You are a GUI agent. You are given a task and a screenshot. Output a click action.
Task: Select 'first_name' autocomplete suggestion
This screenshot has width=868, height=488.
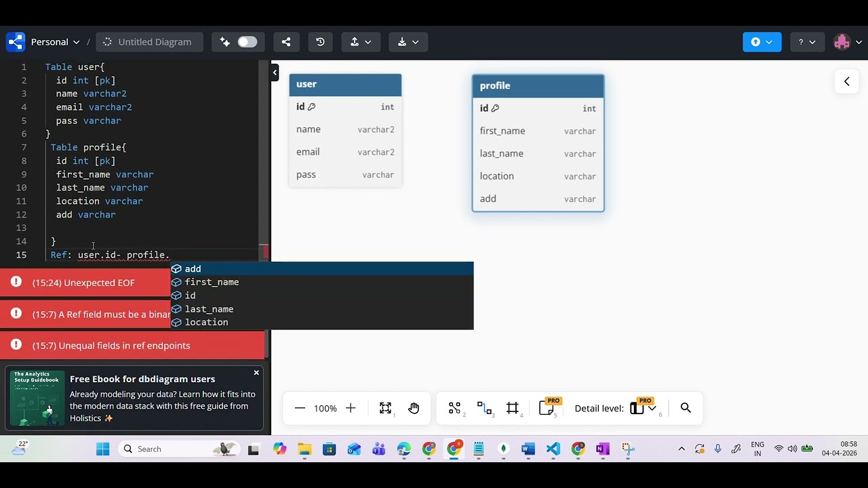(x=322, y=282)
